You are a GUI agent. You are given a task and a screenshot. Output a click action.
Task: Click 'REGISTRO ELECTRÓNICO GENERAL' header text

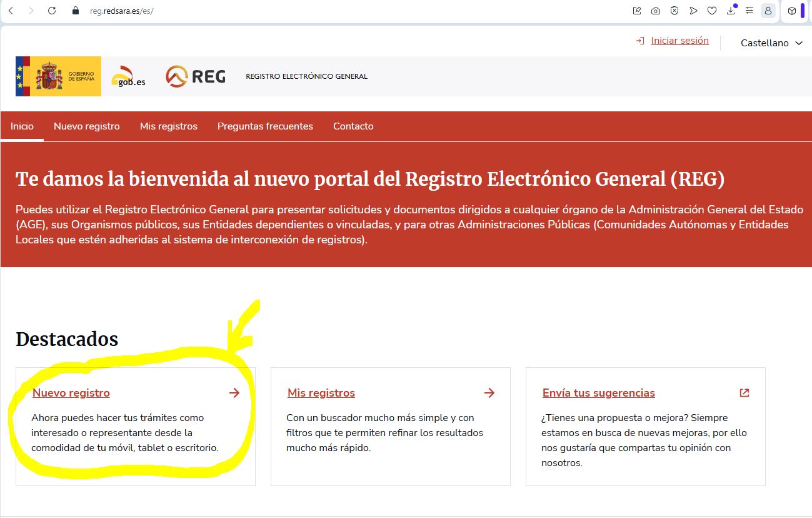pos(306,76)
